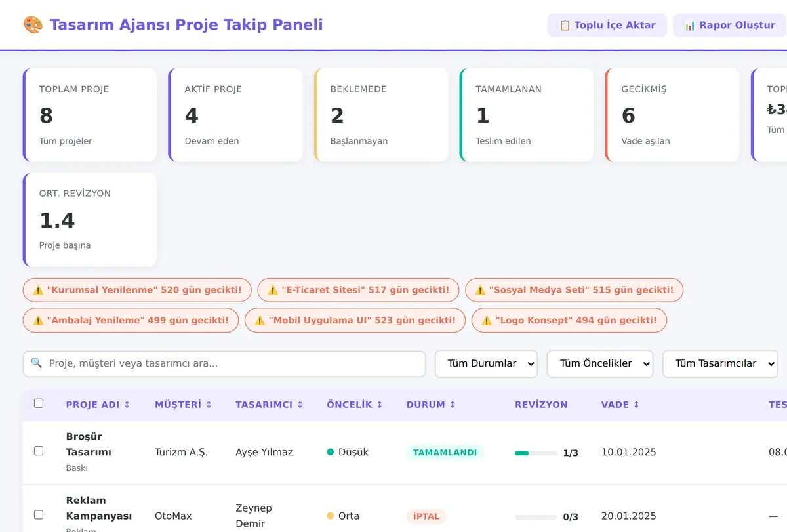Viewport: 787px width, 532px height.
Task: Click warning icon on Logo Konsept alert
Action: tap(487, 321)
